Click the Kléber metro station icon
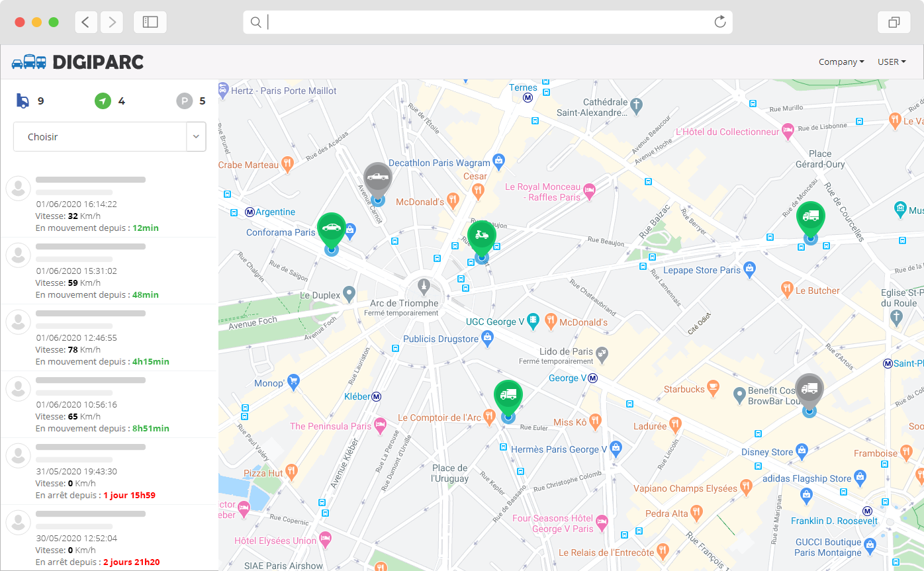Image resolution: width=924 pixels, height=571 pixels. pos(376,396)
